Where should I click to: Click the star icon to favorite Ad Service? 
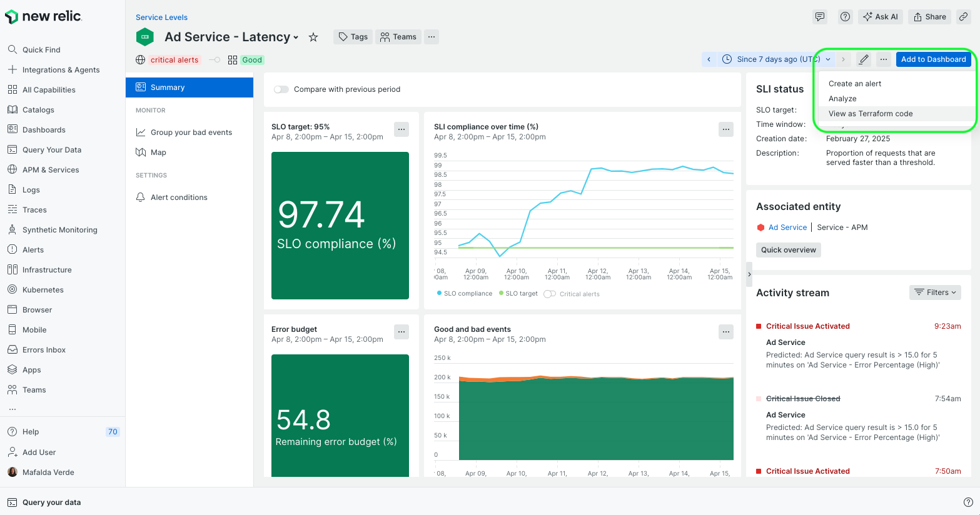click(313, 37)
